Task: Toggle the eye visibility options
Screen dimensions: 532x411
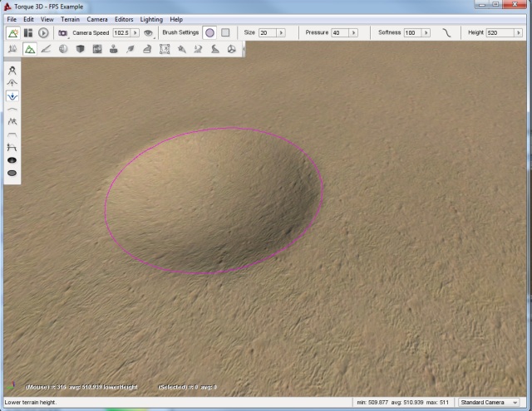Action: click(x=148, y=32)
